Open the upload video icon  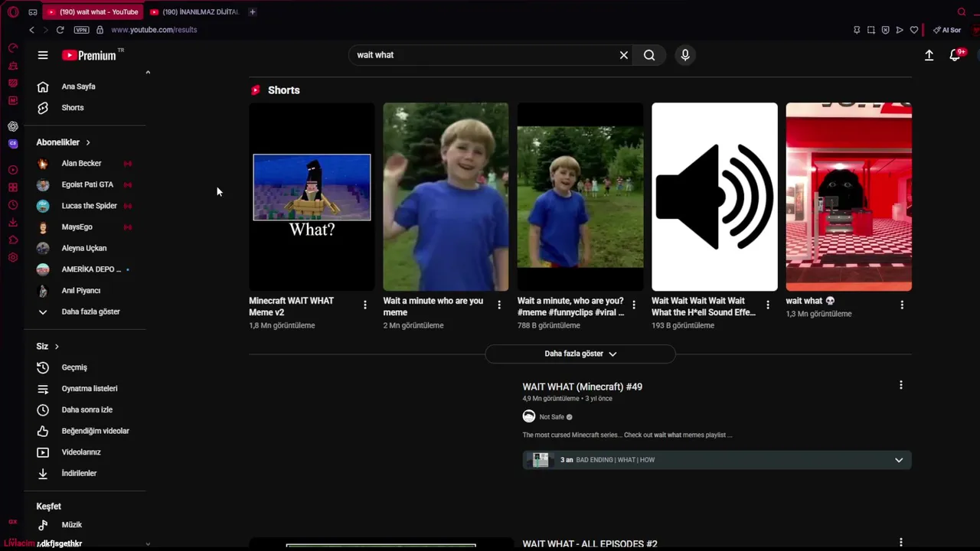pos(929,55)
